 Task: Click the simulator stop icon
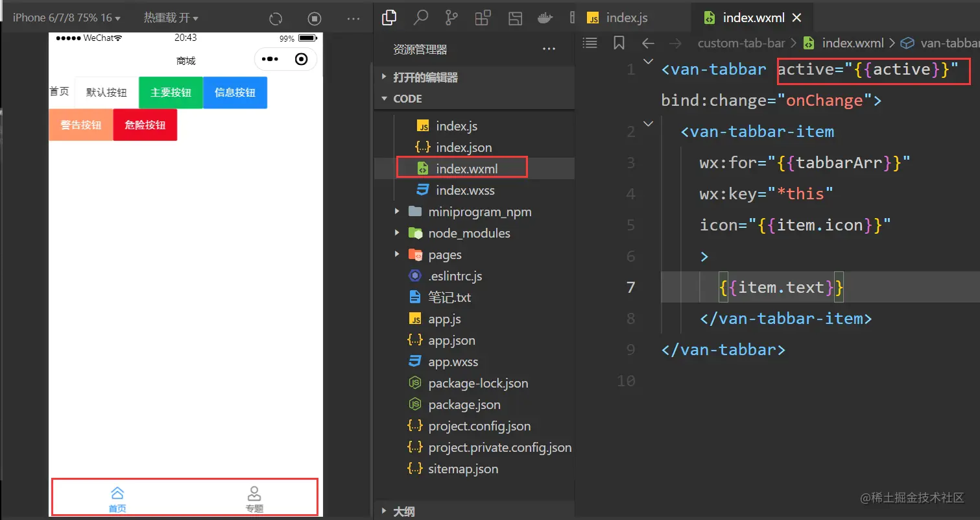click(315, 19)
